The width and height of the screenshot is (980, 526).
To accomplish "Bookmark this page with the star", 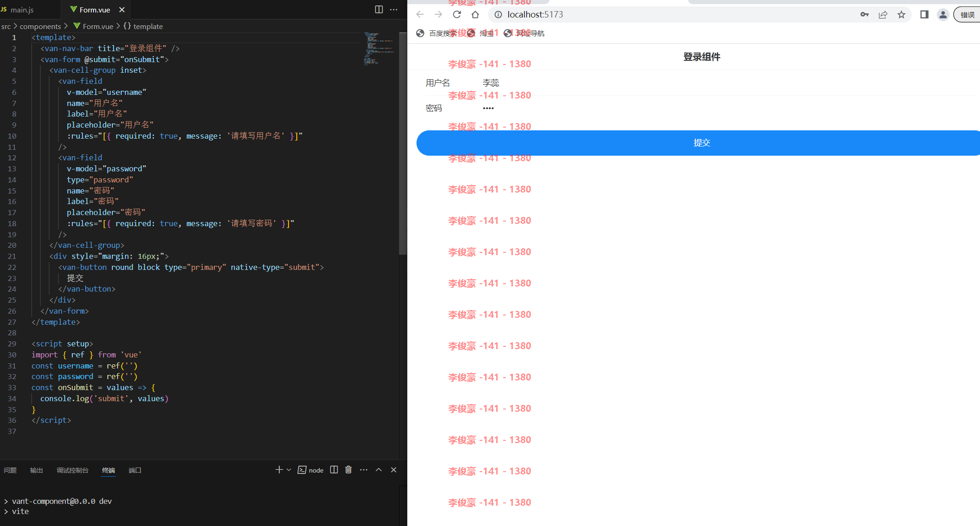I will [901, 15].
